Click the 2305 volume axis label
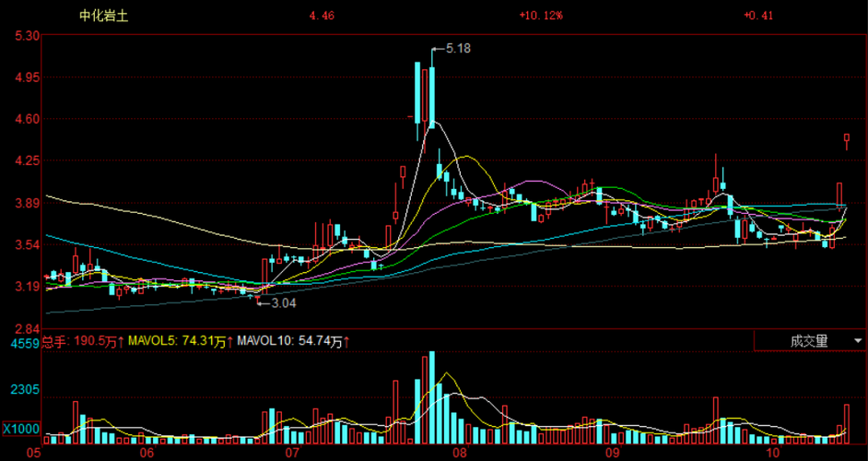The height and width of the screenshot is (461, 868). pos(26,389)
